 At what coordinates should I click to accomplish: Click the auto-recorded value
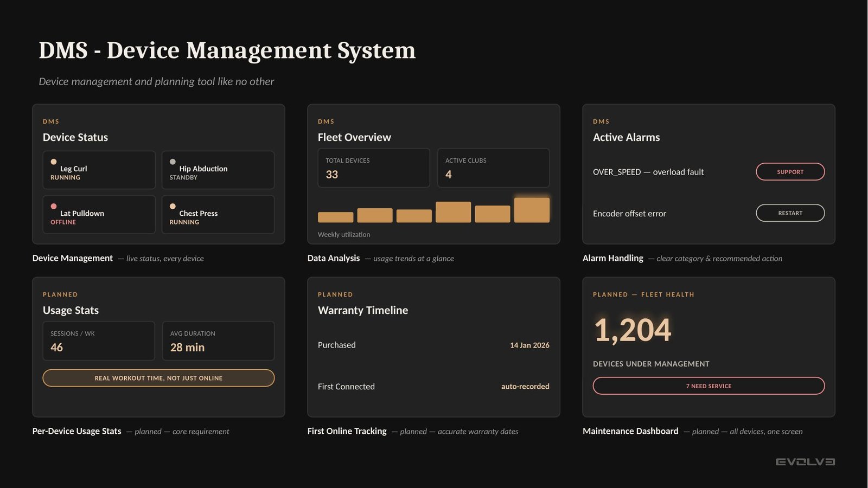click(x=525, y=387)
